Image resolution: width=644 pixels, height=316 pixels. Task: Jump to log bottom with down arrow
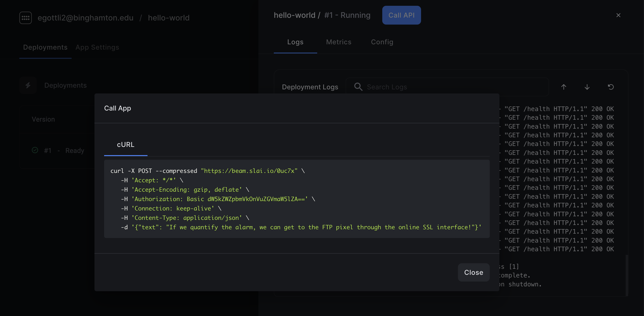pos(587,87)
